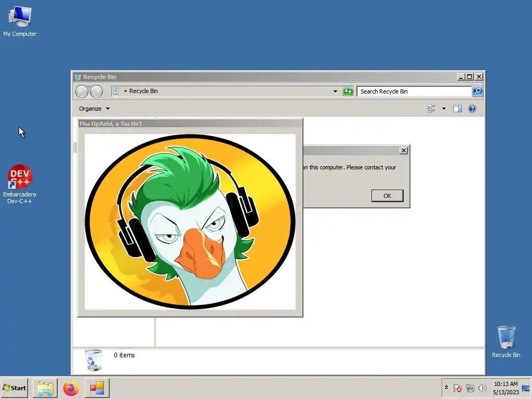
Task: Open the Organize menu
Action: pos(95,109)
